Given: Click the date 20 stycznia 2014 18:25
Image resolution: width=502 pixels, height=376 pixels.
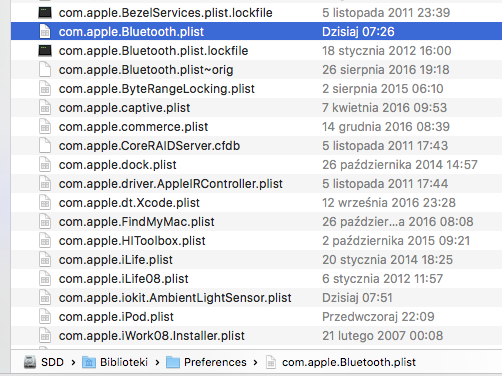Looking at the screenshot, I should pyautogui.click(x=387, y=260).
